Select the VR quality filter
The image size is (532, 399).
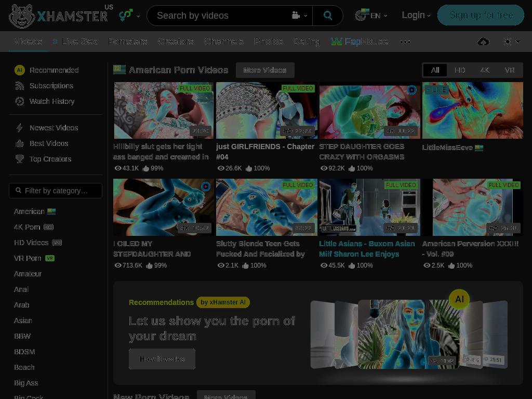coord(510,70)
